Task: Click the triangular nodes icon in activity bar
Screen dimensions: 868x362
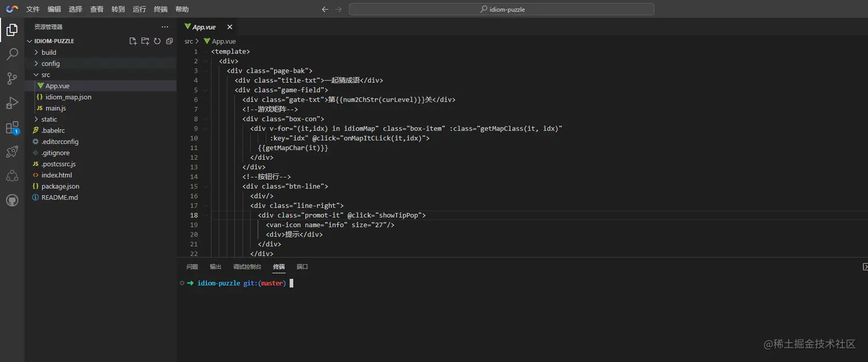Action: click(x=11, y=176)
